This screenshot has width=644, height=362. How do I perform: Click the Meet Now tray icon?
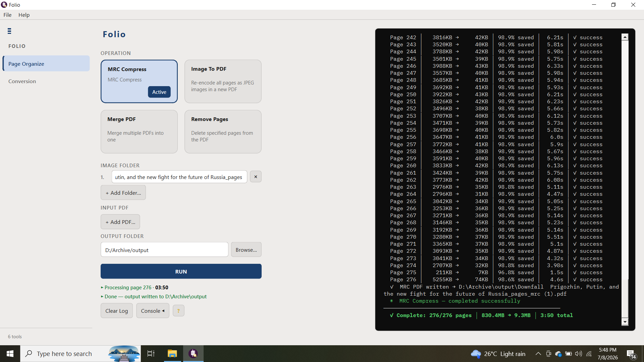coord(548,354)
